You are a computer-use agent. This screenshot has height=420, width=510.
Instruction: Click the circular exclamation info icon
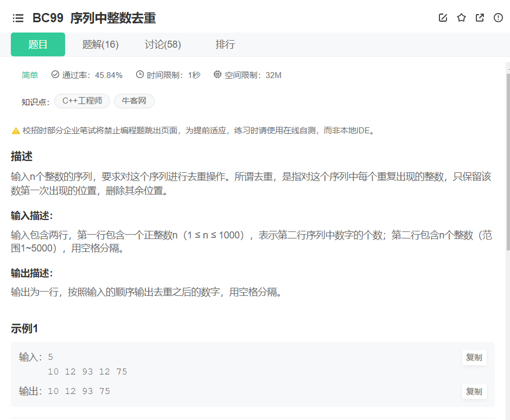(x=498, y=17)
